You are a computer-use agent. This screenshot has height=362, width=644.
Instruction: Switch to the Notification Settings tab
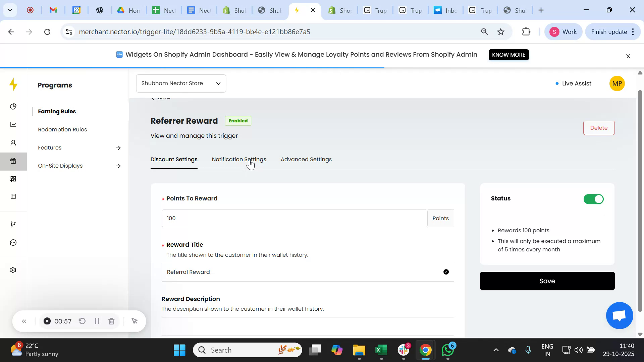tap(238, 160)
